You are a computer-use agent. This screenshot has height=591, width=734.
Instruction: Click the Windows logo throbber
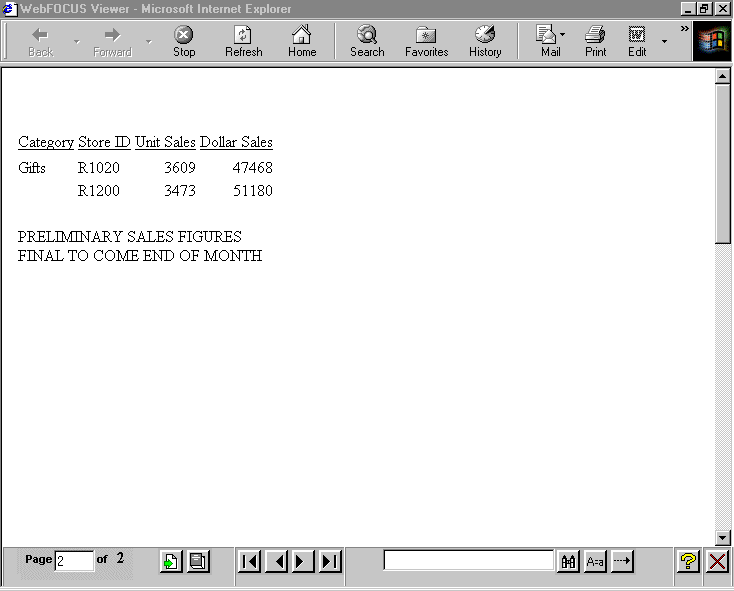point(712,42)
